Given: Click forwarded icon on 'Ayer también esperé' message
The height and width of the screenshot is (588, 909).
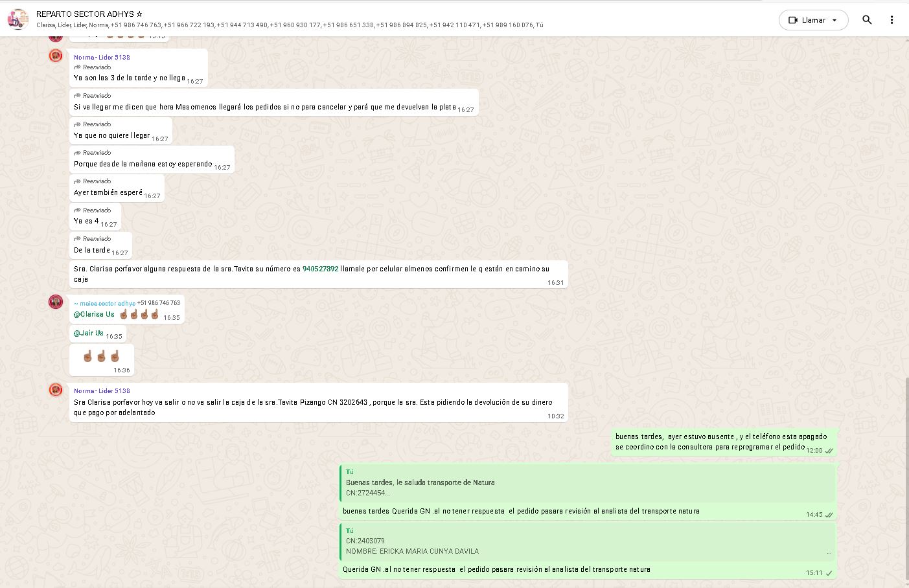Looking at the screenshot, I should (x=77, y=181).
